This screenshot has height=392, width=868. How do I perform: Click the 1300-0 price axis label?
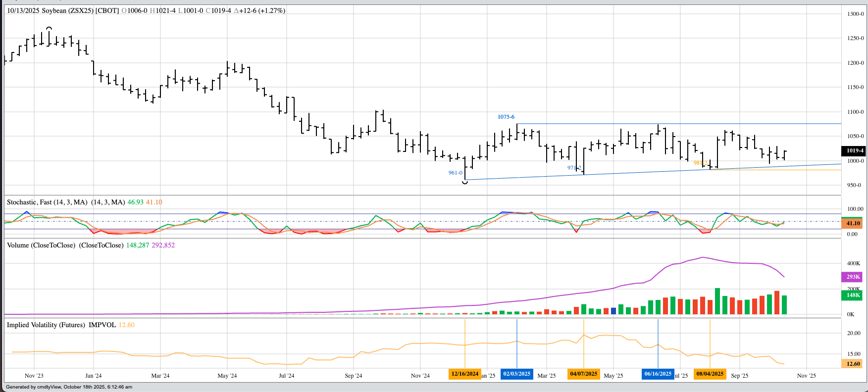click(x=855, y=14)
